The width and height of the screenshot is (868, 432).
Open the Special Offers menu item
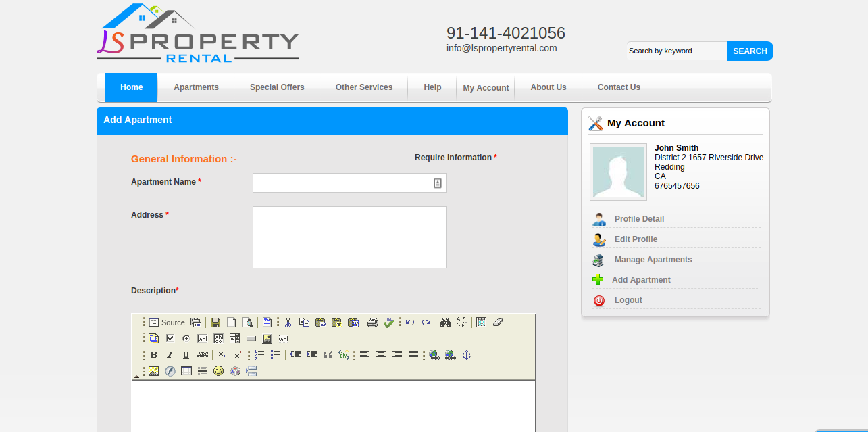[x=277, y=87]
